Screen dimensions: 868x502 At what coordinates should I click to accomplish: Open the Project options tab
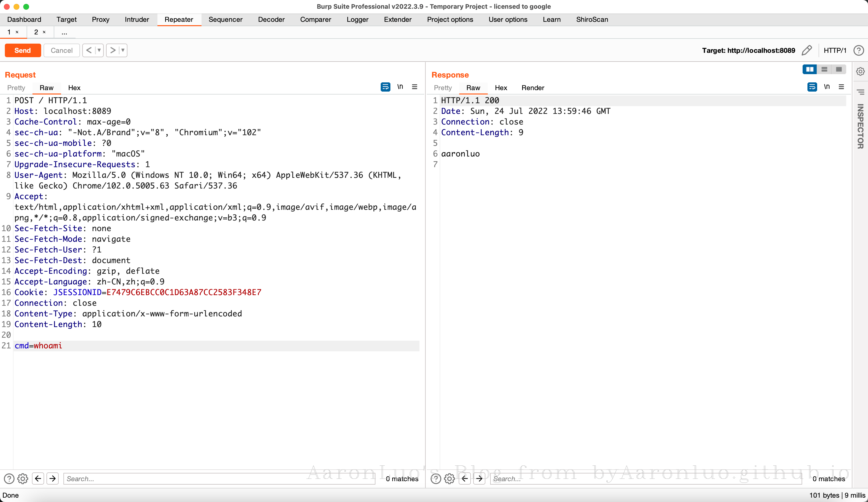pos(450,20)
